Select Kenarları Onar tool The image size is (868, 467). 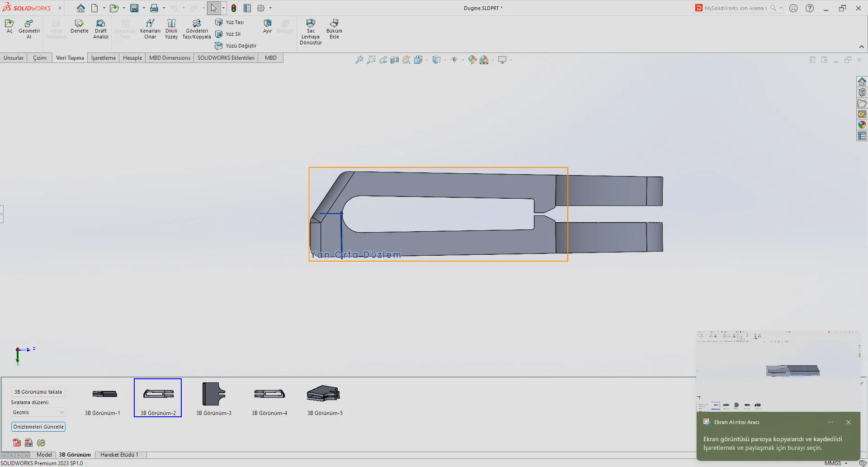tap(150, 29)
